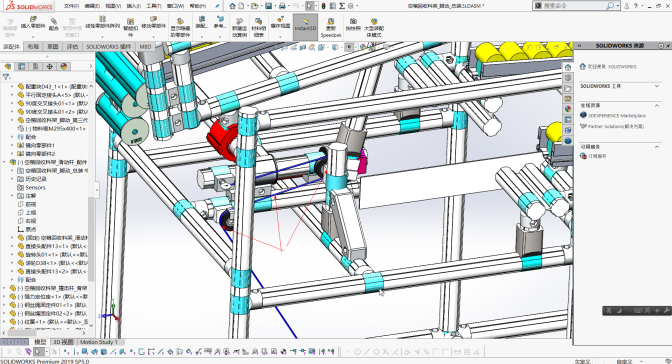The image size is (672, 364).
Task: Switch to the 3D 视图 bottom tab
Action: [63, 342]
